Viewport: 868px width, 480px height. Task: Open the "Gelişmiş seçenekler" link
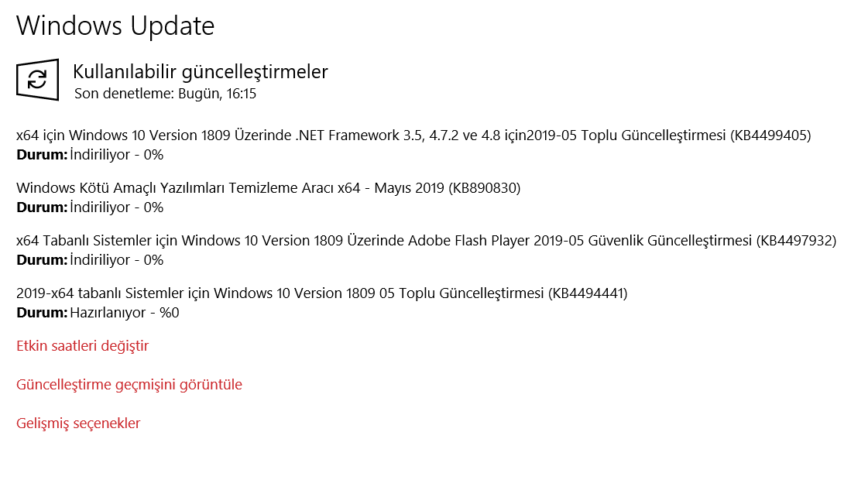click(78, 423)
